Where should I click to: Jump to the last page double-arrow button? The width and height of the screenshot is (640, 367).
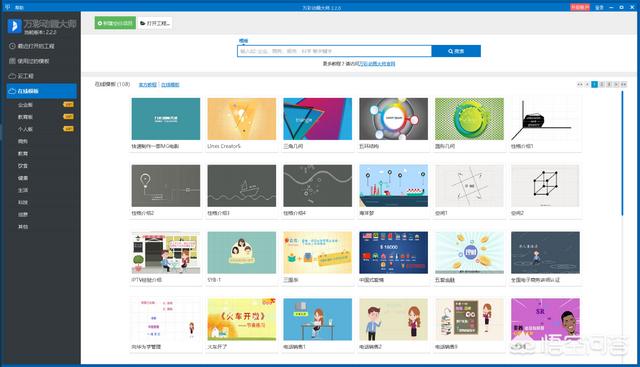click(x=624, y=85)
